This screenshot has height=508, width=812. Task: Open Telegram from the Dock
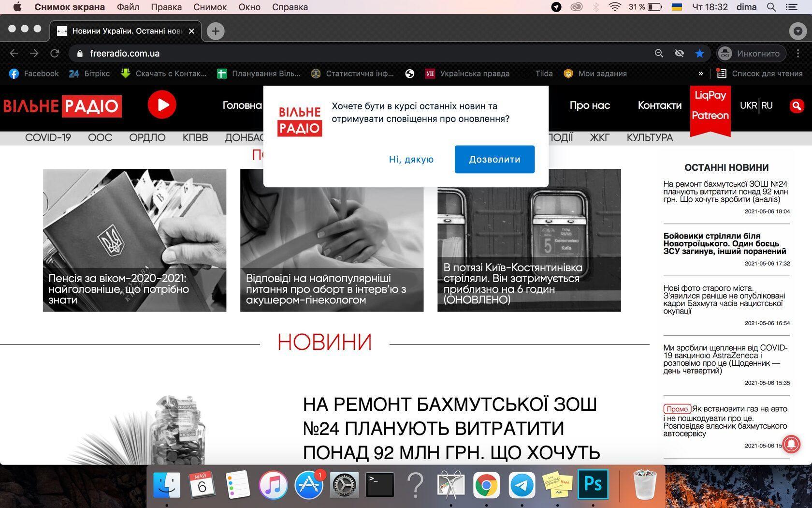522,485
